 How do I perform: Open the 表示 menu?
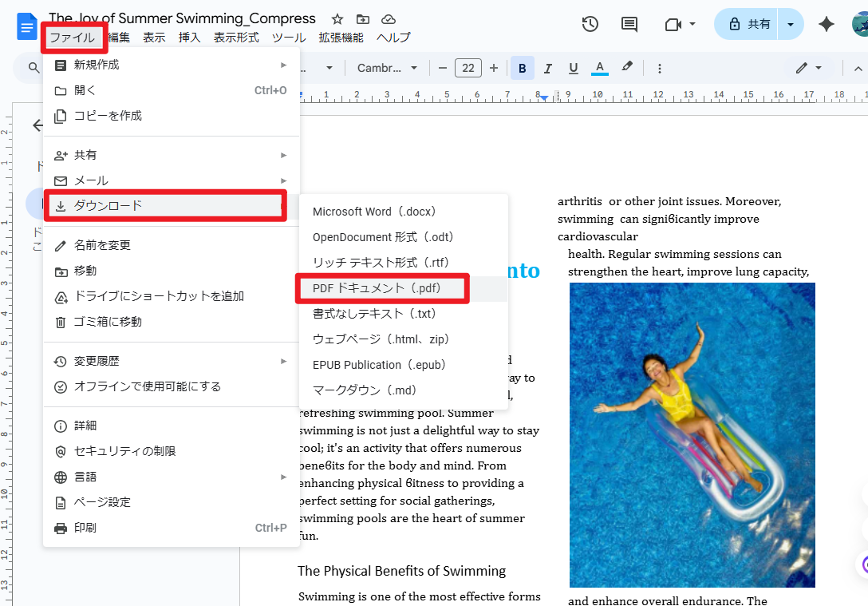pyautogui.click(x=154, y=38)
